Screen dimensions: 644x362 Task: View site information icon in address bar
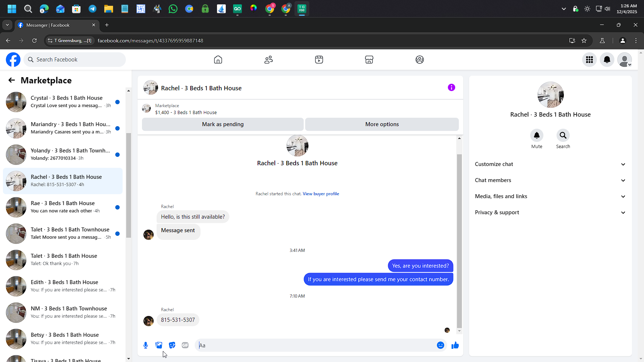point(50,41)
